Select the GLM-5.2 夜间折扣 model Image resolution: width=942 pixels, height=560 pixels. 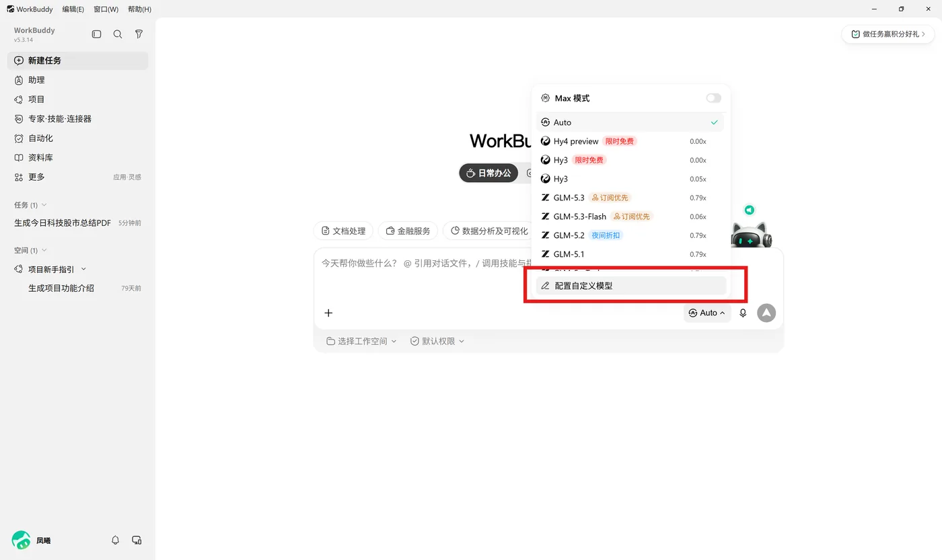click(x=630, y=235)
